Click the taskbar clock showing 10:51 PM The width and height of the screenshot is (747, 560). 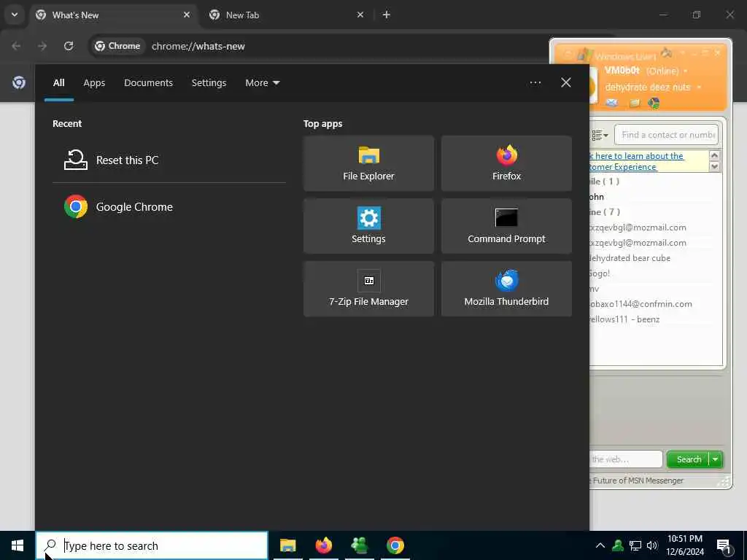pos(684,545)
